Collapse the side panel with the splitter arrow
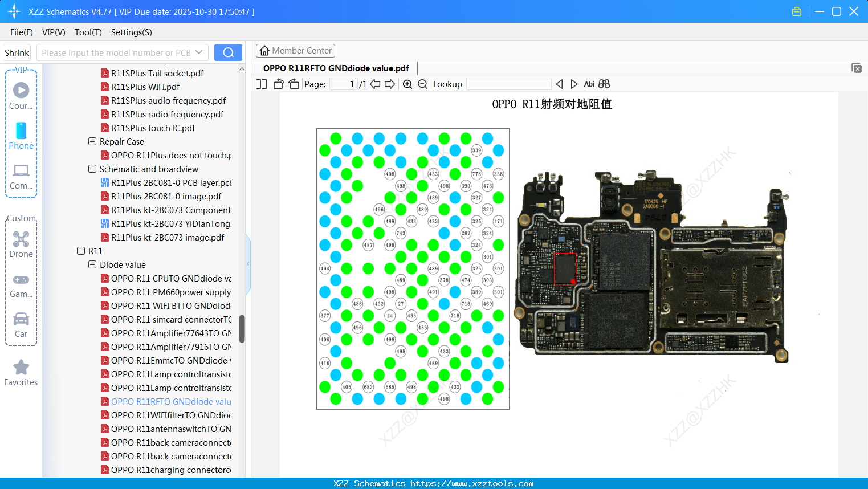Image resolution: width=868 pixels, height=489 pixels. coord(248,264)
